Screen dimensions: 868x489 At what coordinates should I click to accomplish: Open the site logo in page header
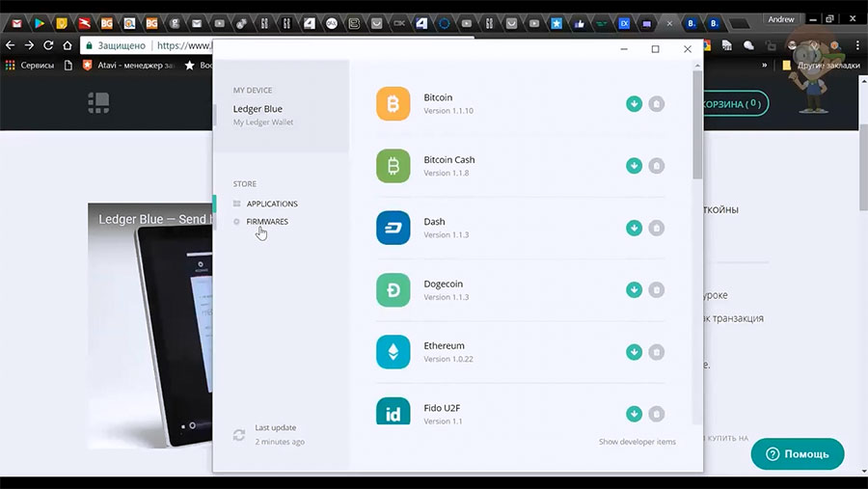coord(98,103)
